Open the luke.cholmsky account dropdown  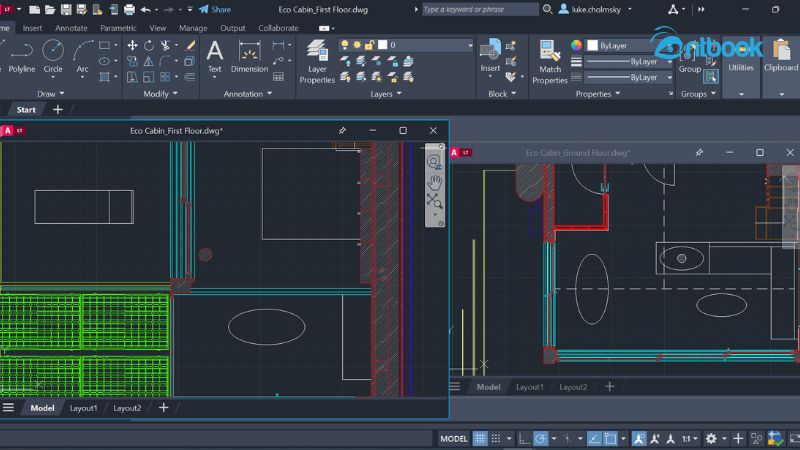[x=595, y=9]
